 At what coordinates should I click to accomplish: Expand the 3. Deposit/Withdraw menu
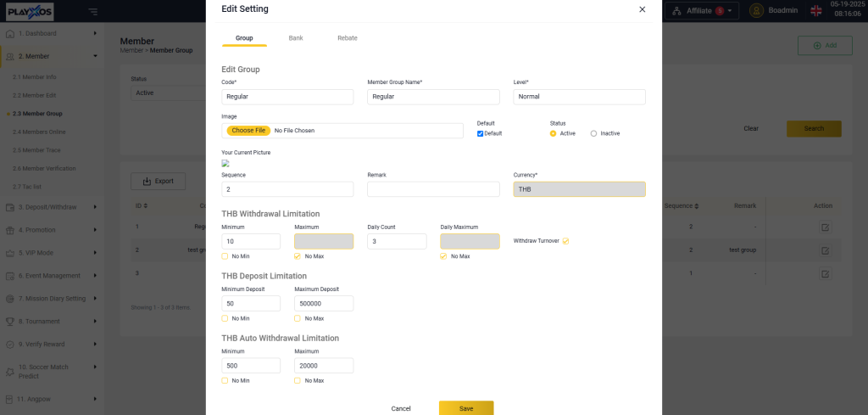pos(52,207)
